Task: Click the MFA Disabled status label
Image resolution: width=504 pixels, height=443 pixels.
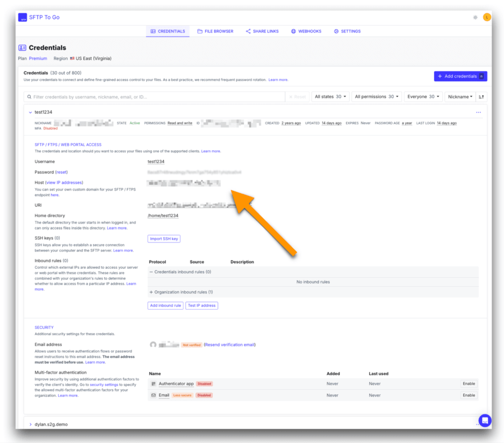Action: (x=50, y=128)
